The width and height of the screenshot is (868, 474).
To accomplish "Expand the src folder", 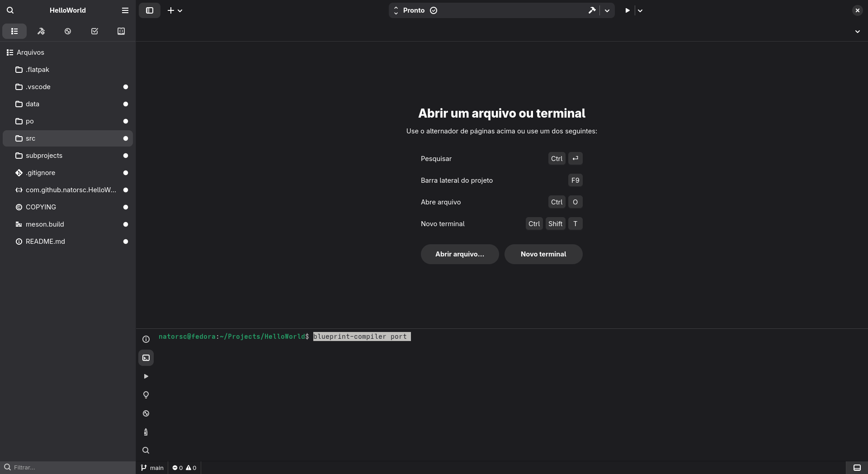I will click(x=68, y=138).
